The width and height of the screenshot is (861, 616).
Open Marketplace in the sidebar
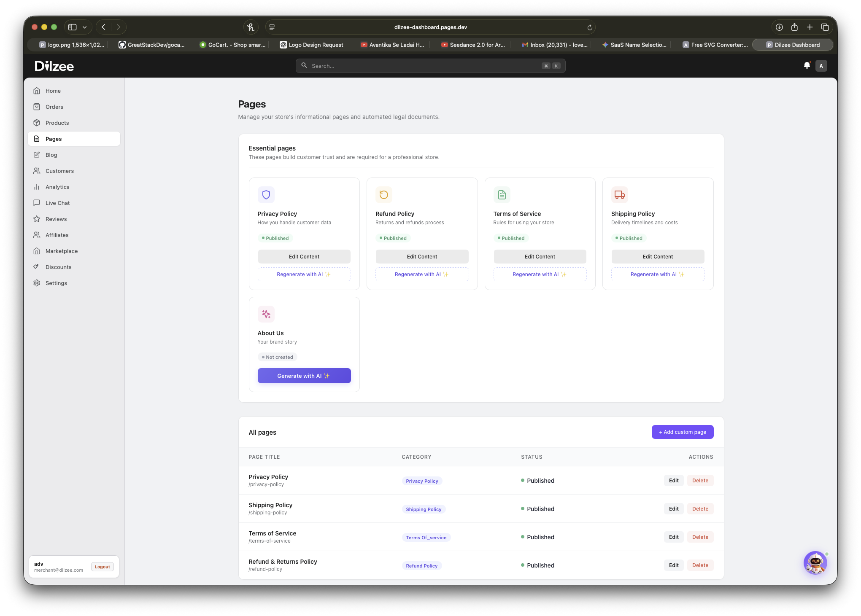click(x=74, y=251)
